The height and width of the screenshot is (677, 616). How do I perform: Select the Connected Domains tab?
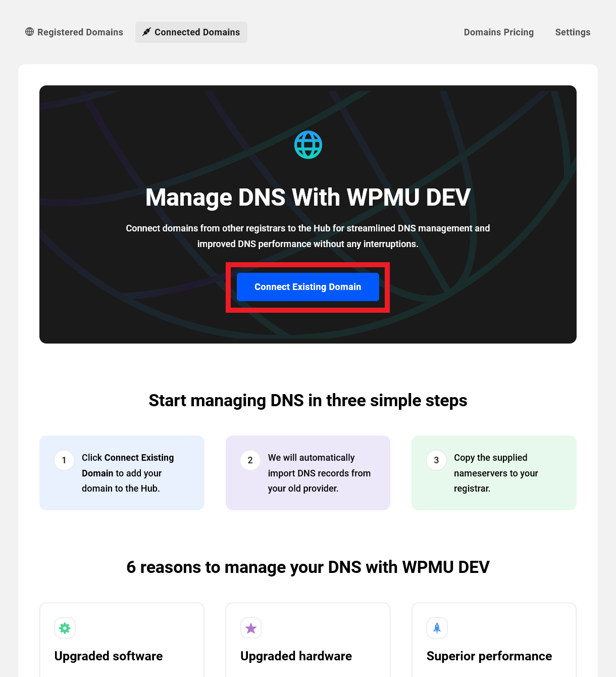[191, 32]
